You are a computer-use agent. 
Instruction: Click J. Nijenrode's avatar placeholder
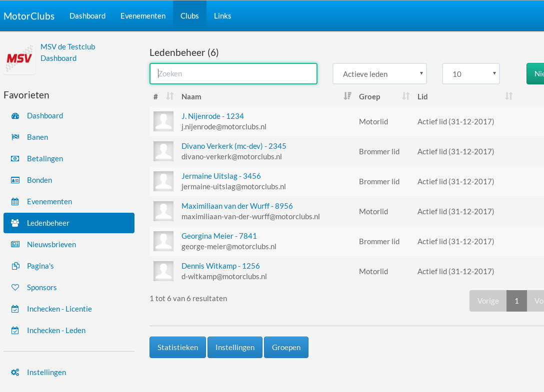click(163, 121)
